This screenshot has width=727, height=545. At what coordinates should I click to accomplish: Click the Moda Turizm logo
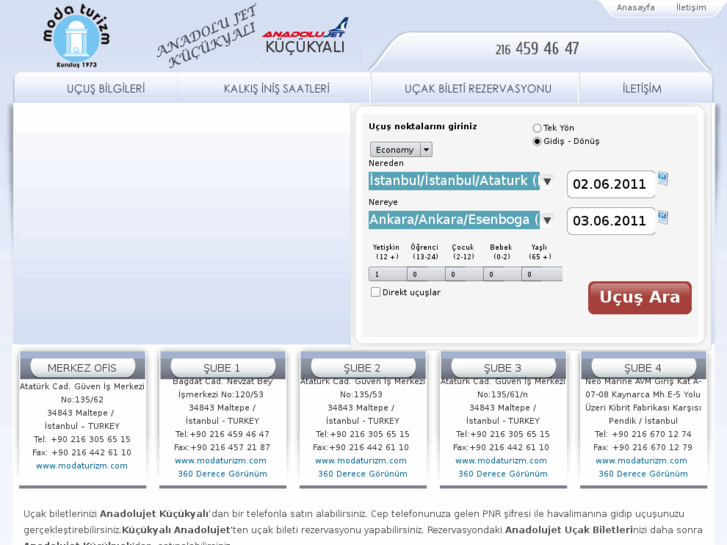[76, 36]
